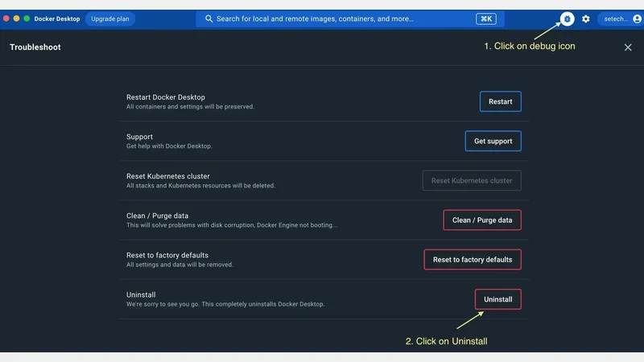Image resolution: width=644 pixels, height=362 pixels.
Task: Click the Uninstall button
Action: (x=497, y=299)
